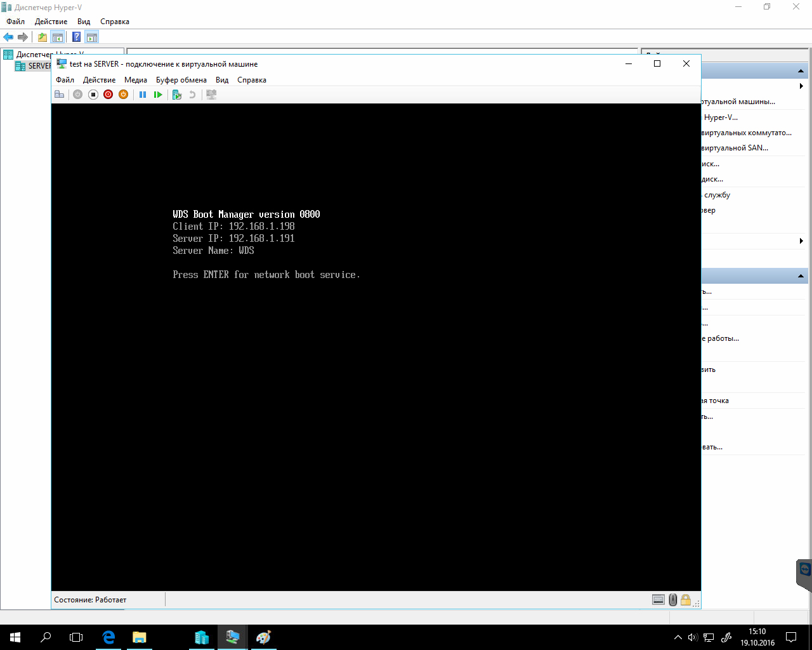The height and width of the screenshot is (650, 812).
Task: Click the TeamViewer side panel tab
Action: point(804,574)
